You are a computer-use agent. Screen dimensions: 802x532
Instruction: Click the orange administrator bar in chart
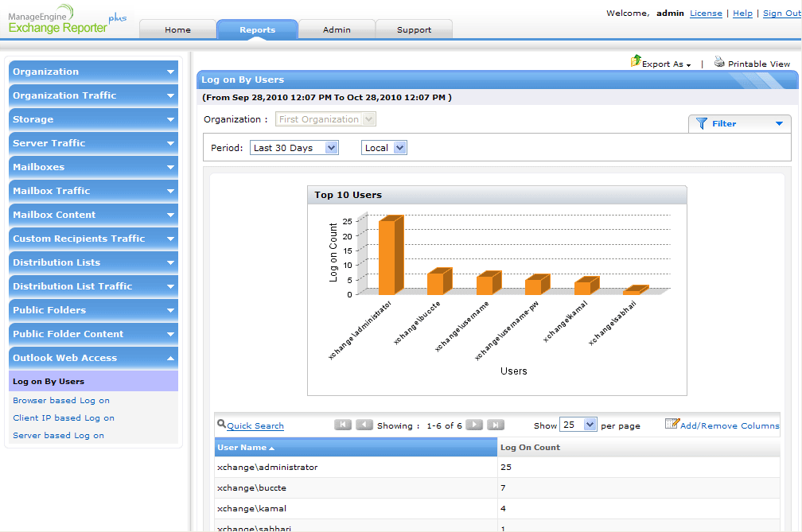(x=387, y=256)
